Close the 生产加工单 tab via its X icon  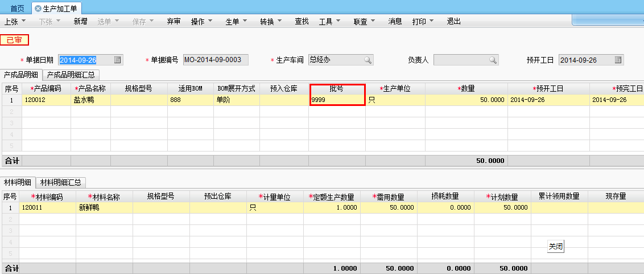point(38,9)
